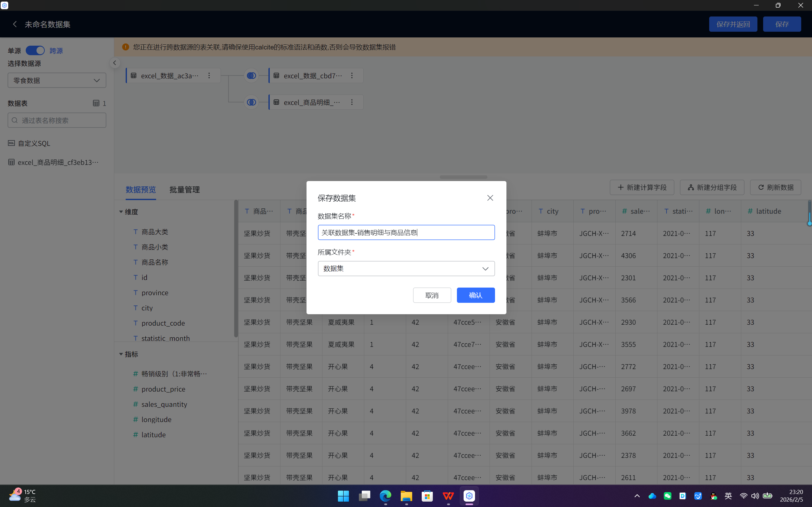The image size is (812, 507).
Task: Open the 零食数据 datasource dropdown
Action: point(57,81)
